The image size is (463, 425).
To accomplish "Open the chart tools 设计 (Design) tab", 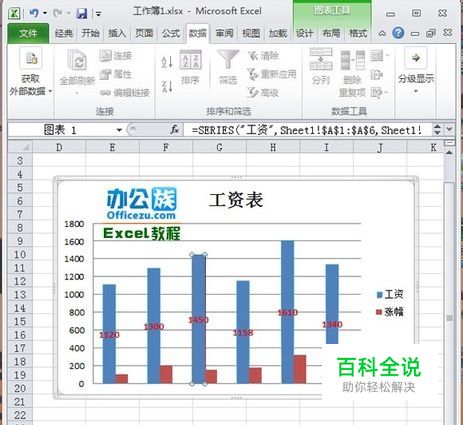I will pyautogui.click(x=304, y=33).
